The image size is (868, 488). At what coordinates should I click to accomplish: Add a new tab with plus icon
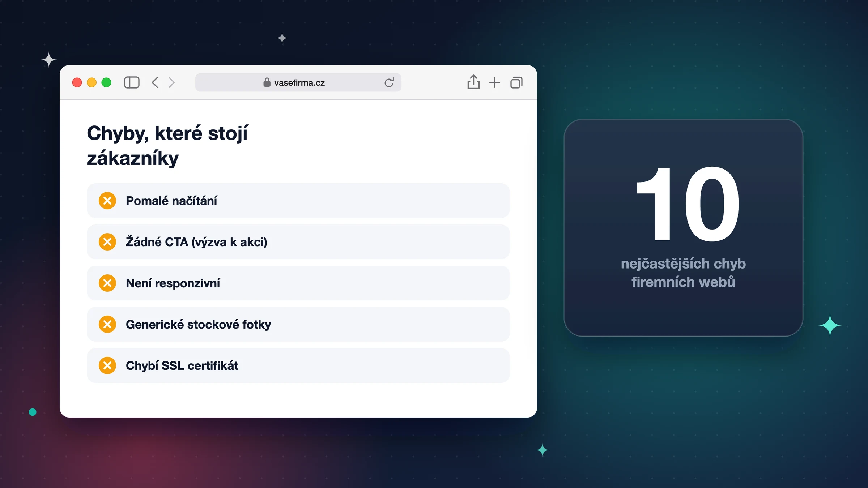point(495,82)
